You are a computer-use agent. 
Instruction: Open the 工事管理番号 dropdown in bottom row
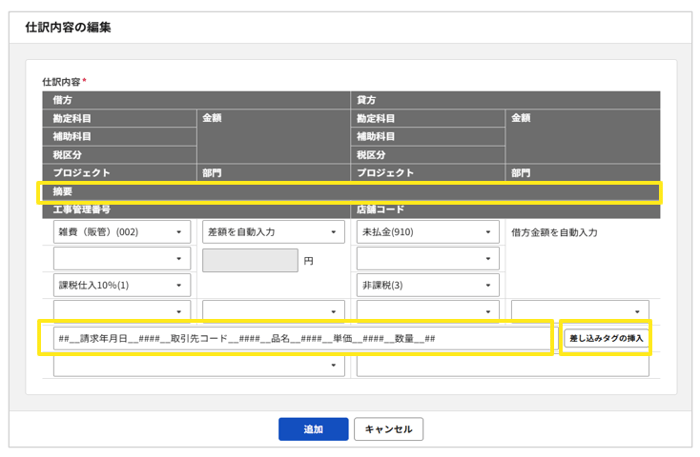pyautogui.click(x=196, y=366)
